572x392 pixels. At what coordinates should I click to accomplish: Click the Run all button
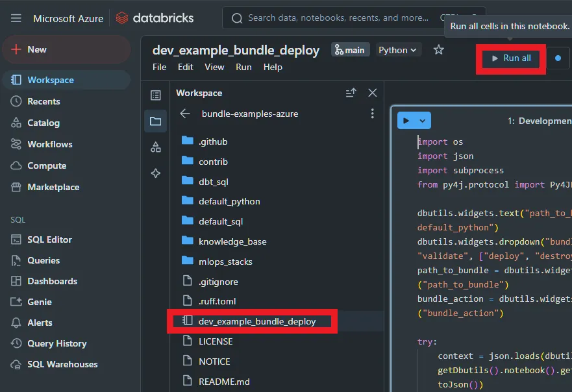pyautogui.click(x=511, y=58)
